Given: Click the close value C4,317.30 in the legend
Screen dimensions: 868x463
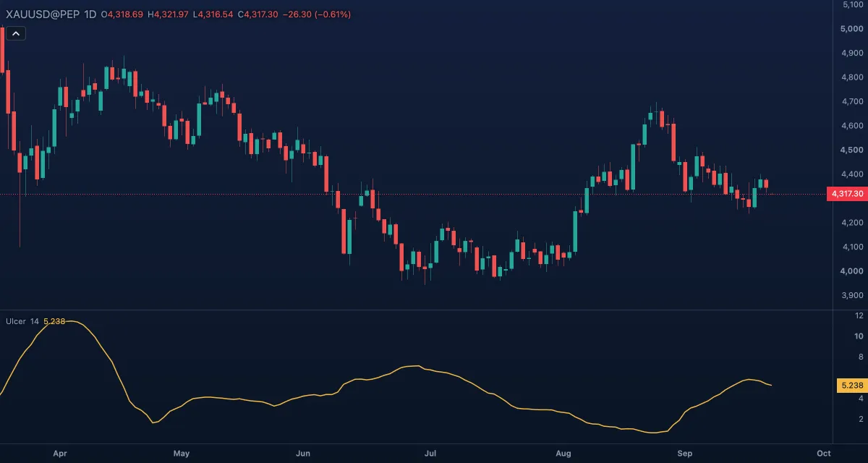Looking at the screenshot, I should (259, 14).
